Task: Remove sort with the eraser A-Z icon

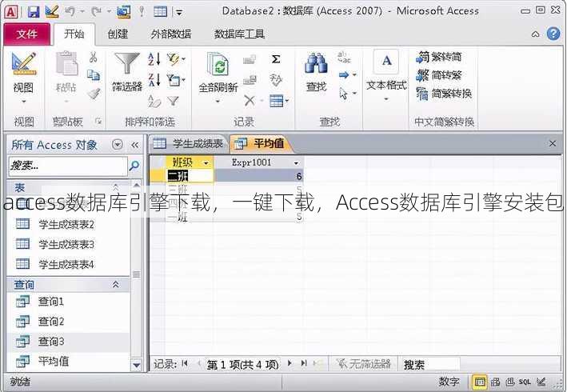Action: pyautogui.click(x=154, y=101)
